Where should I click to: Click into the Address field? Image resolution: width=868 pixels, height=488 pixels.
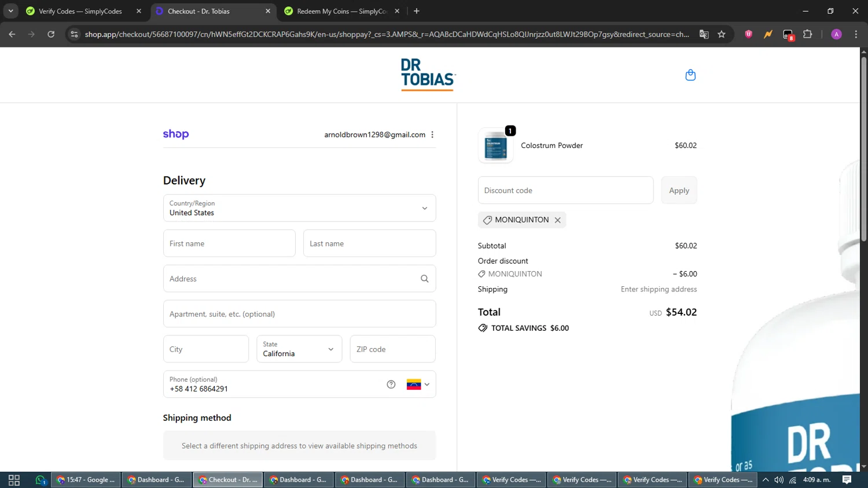coord(299,279)
